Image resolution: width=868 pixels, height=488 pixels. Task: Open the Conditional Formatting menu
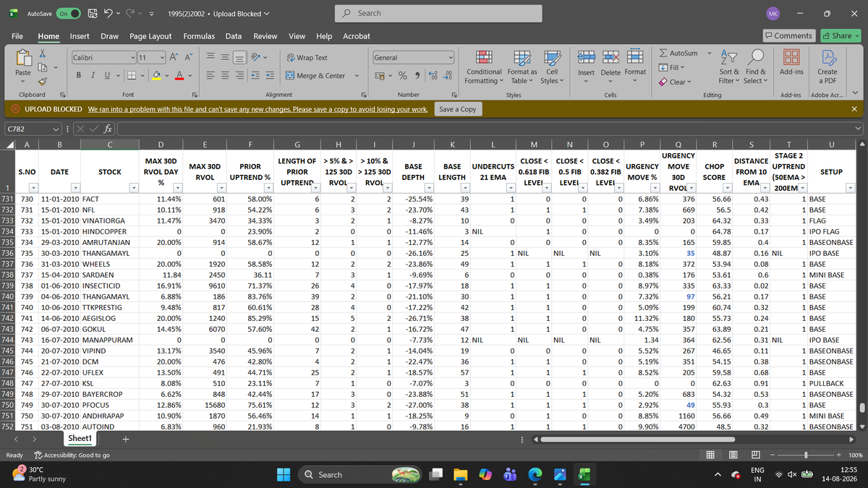pyautogui.click(x=484, y=67)
